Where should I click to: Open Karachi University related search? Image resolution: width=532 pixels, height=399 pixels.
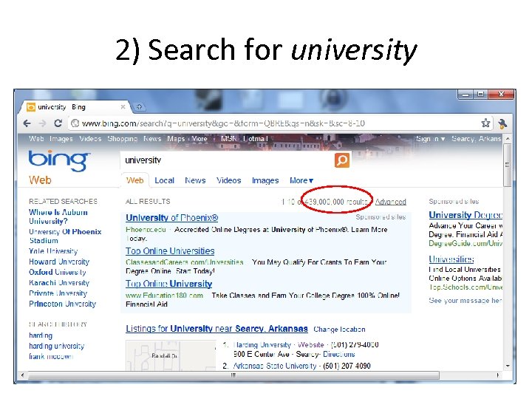coord(59,283)
